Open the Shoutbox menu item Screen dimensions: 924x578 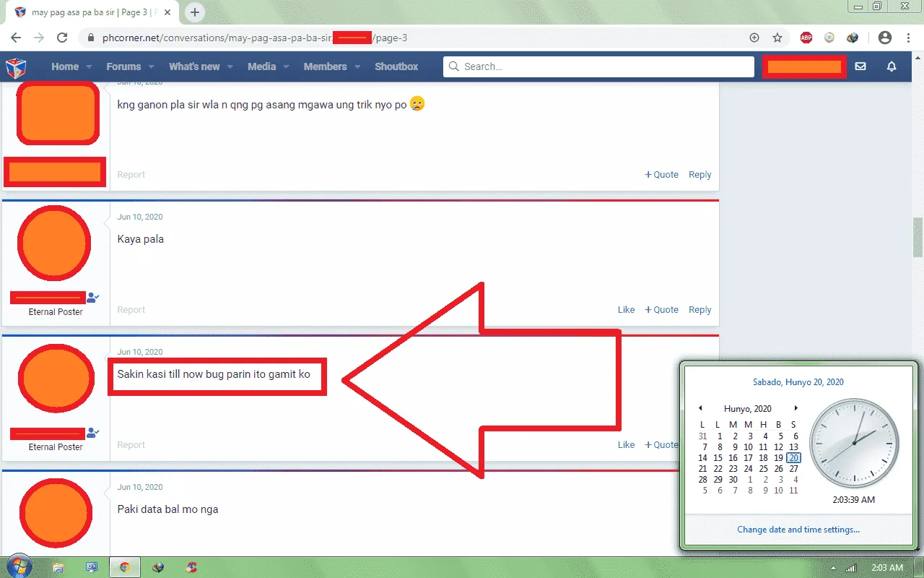click(x=396, y=66)
